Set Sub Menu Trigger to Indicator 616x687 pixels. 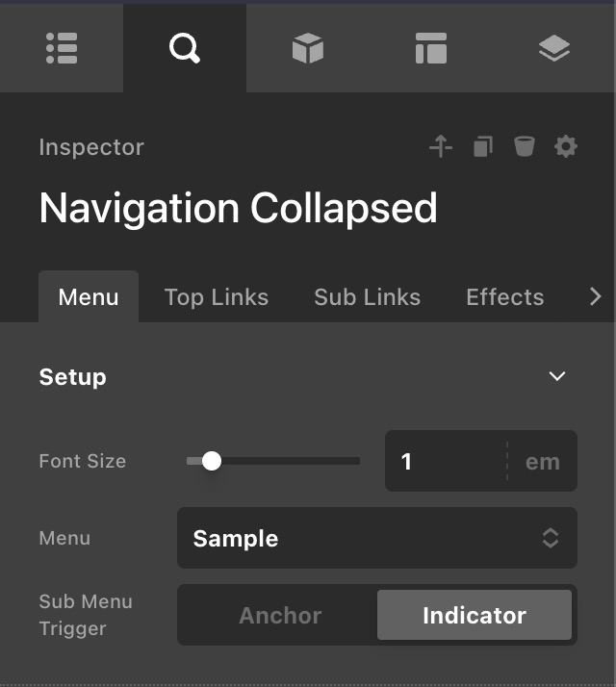click(475, 616)
